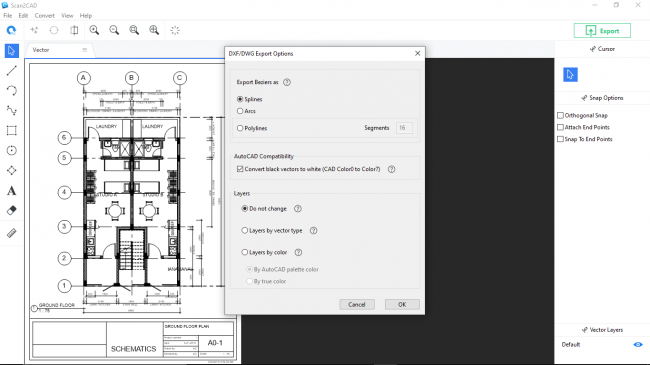
Task: Select the eraser tool
Action: pyautogui.click(x=12, y=210)
